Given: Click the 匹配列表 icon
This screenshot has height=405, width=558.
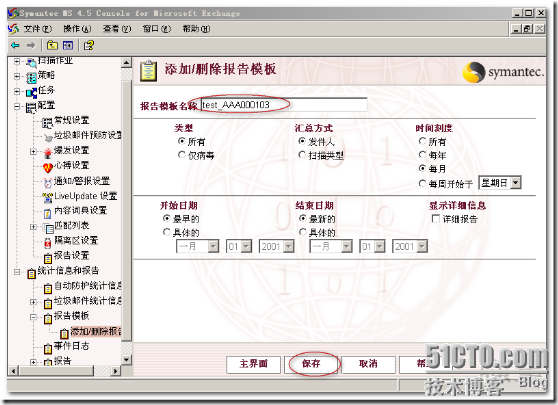Looking at the screenshot, I should pos(48,228).
